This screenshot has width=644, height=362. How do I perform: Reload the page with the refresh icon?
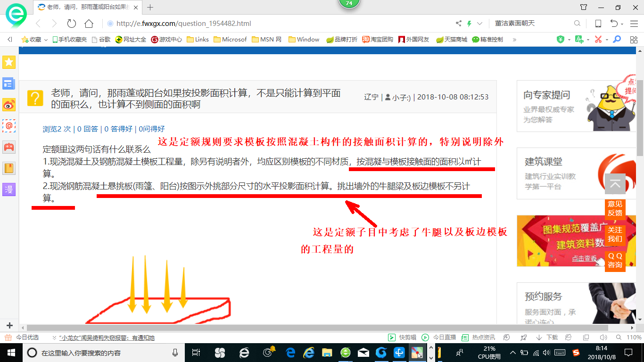(72, 24)
